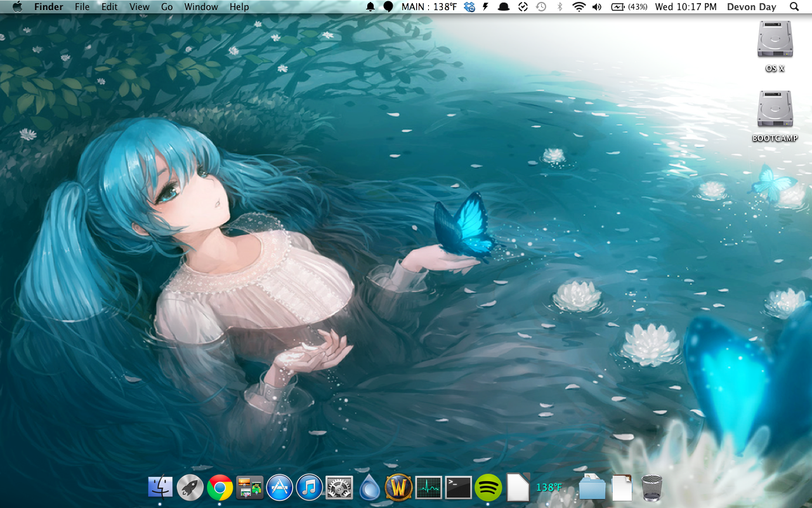Open the blank document icon beside Spotify
Viewport: 812px width, 508px height.
click(518, 488)
